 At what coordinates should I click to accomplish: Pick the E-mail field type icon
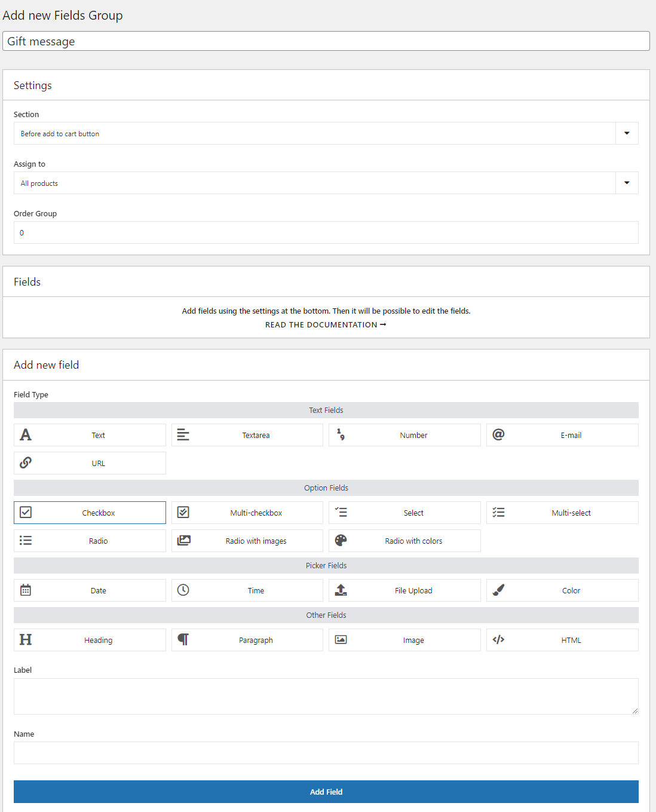click(498, 435)
